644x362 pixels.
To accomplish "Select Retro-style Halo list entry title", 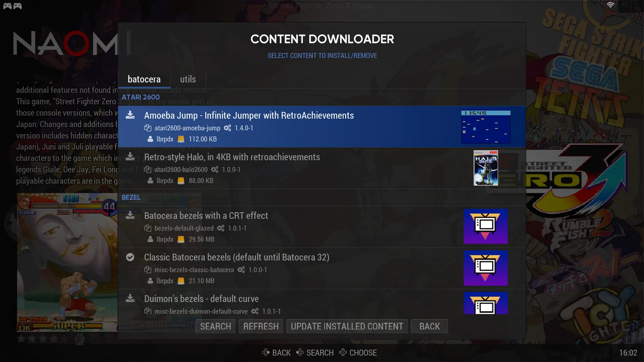I will [232, 157].
